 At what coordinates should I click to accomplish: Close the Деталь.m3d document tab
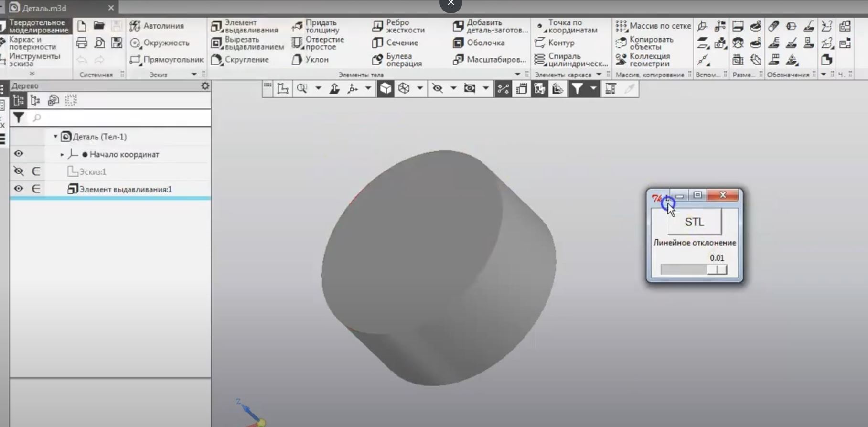point(111,8)
